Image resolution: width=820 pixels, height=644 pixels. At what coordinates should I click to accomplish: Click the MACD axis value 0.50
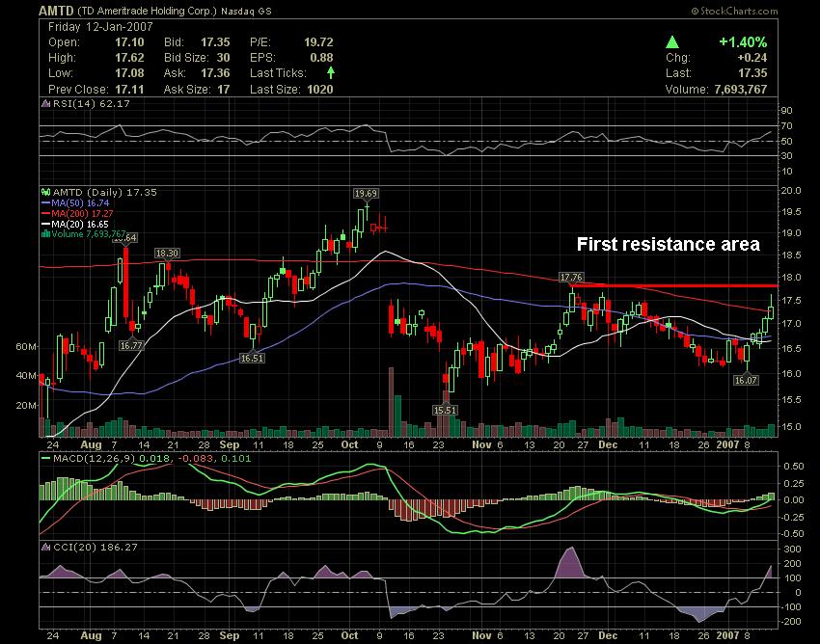[794, 467]
